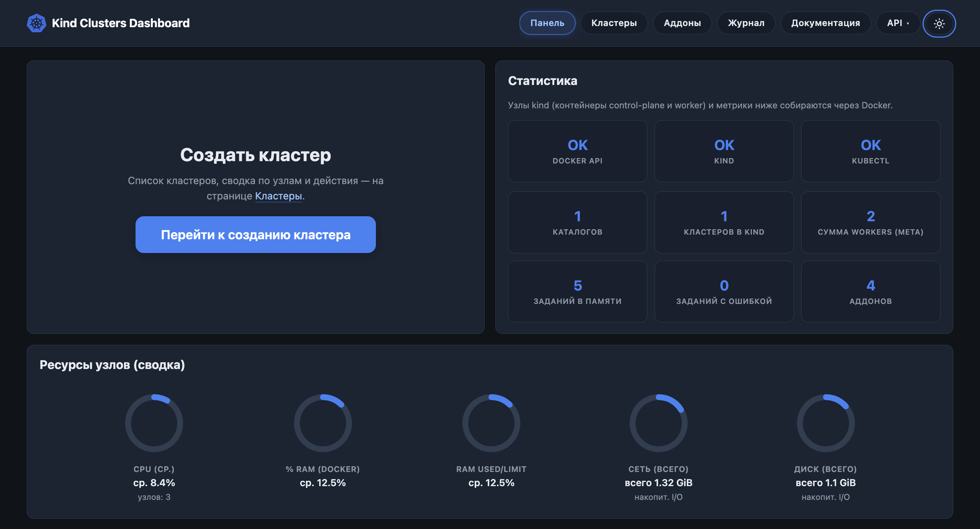This screenshot has height=529, width=980.
Task: Click the Заданий с ошибкой card
Action: [724, 292]
